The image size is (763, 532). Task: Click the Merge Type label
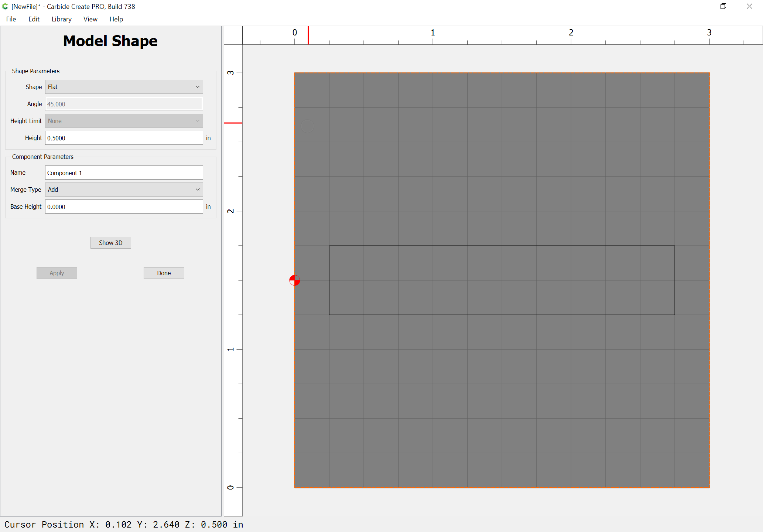[26, 190]
